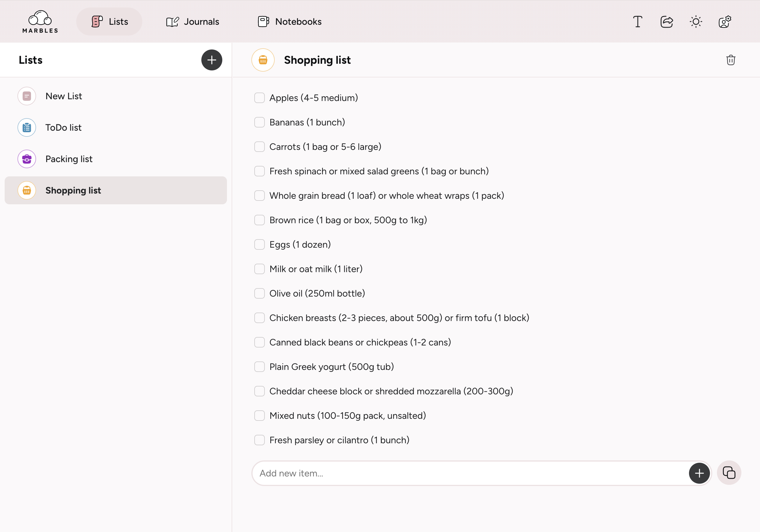760x532 pixels.
Task: Open the Packing list
Action: tap(69, 159)
